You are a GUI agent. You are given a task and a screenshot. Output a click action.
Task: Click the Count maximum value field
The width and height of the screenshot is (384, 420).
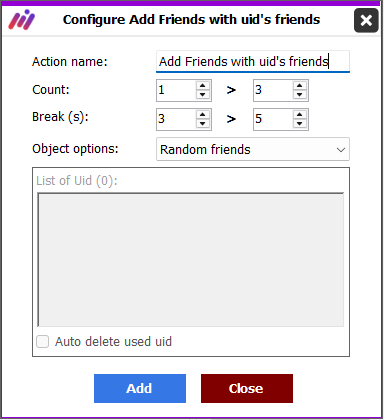pyautogui.click(x=273, y=90)
